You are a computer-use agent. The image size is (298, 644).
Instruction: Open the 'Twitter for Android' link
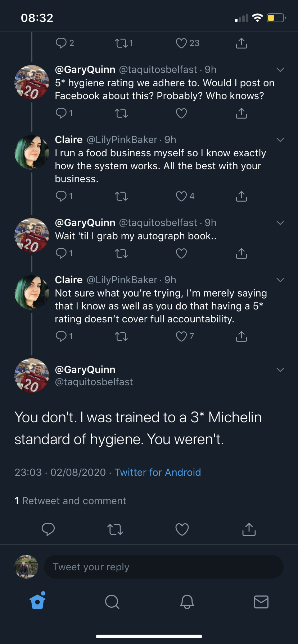click(x=158, y=472)
